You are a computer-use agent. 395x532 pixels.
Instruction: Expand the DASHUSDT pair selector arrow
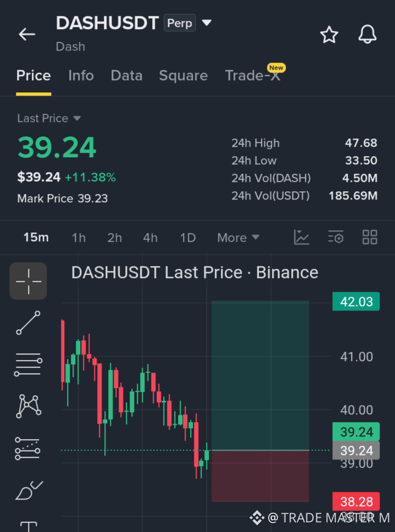[207, 23]
